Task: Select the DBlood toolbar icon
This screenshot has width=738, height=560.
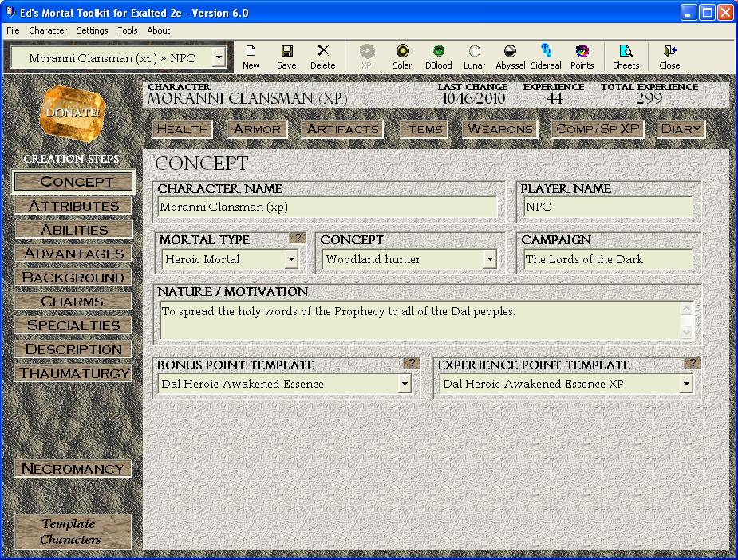Action: (x=438, y=57)
